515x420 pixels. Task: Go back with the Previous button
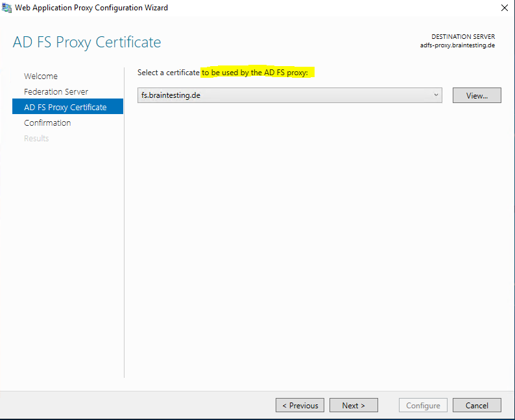pos(300,405)
